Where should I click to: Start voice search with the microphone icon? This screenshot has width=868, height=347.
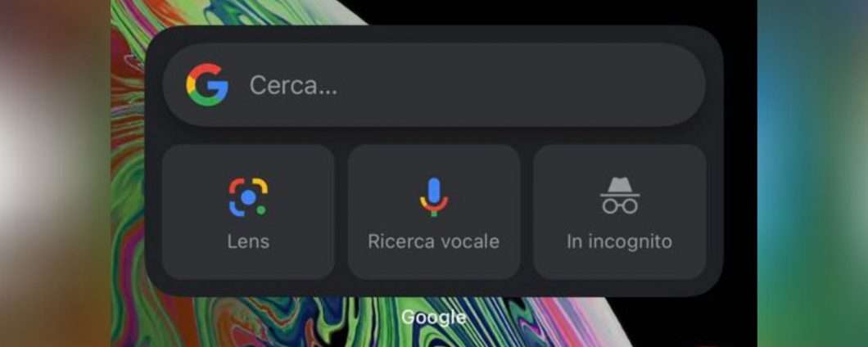tap(434, 196)
